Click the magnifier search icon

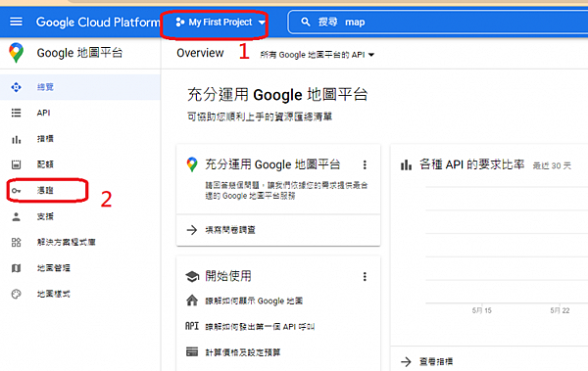[x=306, y=22]
